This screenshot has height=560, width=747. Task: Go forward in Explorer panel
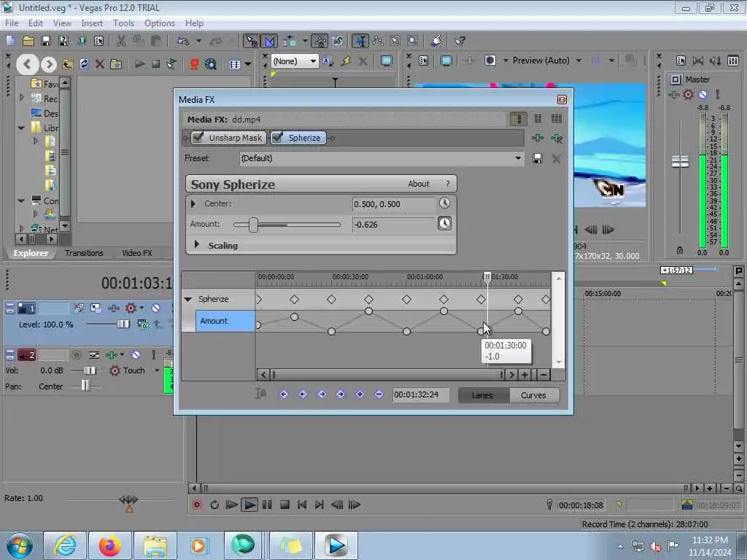tap(49, 64)
